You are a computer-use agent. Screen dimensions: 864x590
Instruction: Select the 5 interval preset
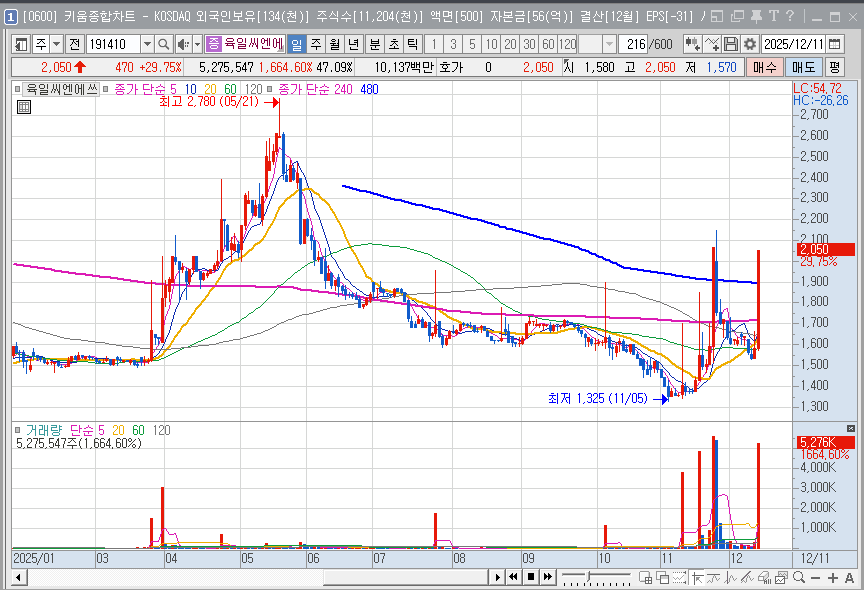472,44
